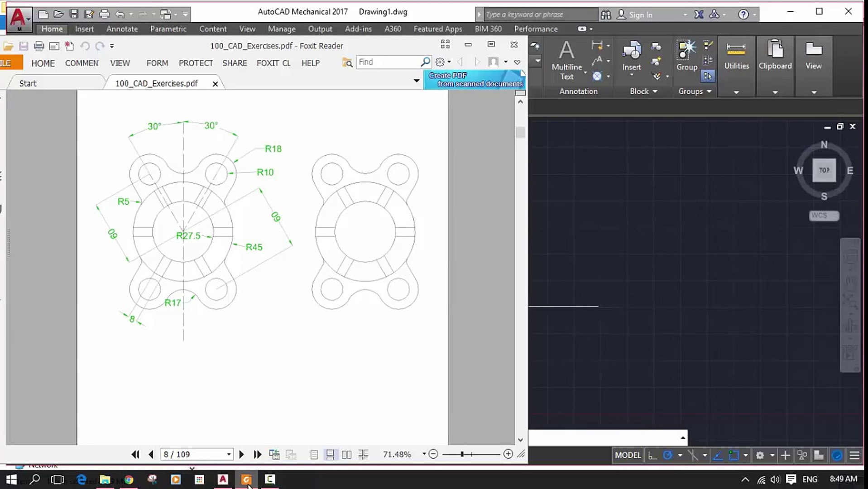Toggle object snap in status bar

[734, 455]
